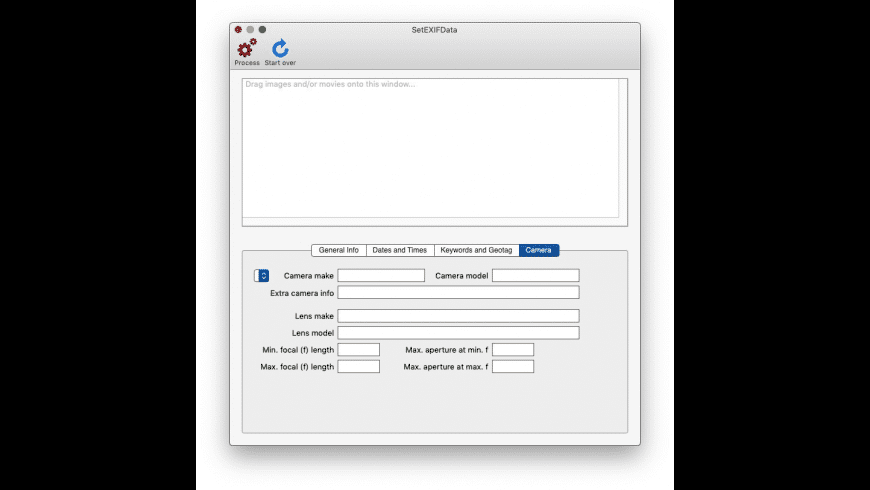Click Max. aperture at max. f field

coord(513,366)
